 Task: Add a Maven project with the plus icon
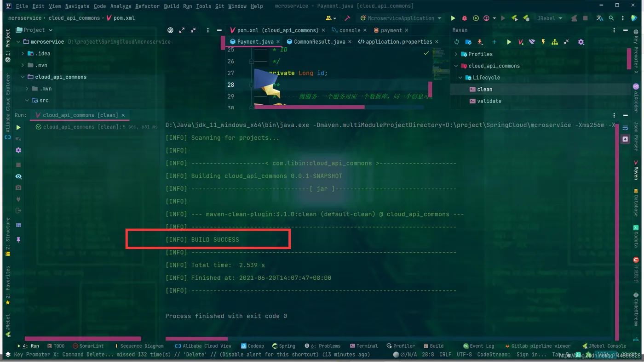494,42
